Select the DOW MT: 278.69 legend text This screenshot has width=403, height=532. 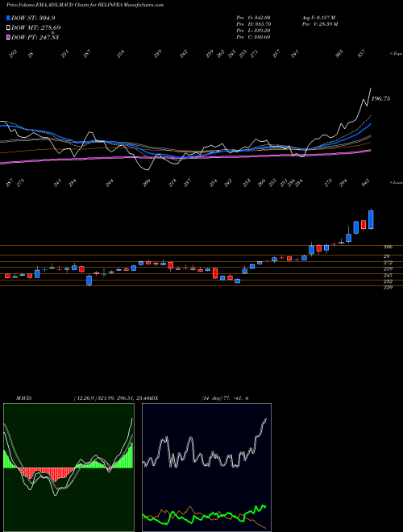pos(36,27)
